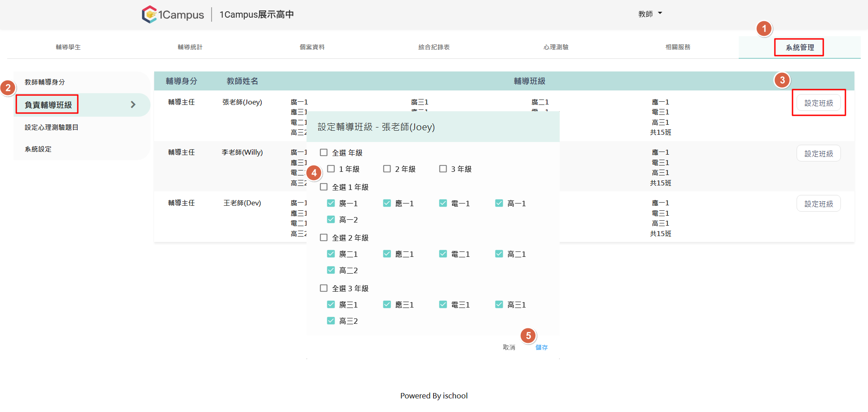Click the chevron beside 負責輔導班級

coord(133,104)
